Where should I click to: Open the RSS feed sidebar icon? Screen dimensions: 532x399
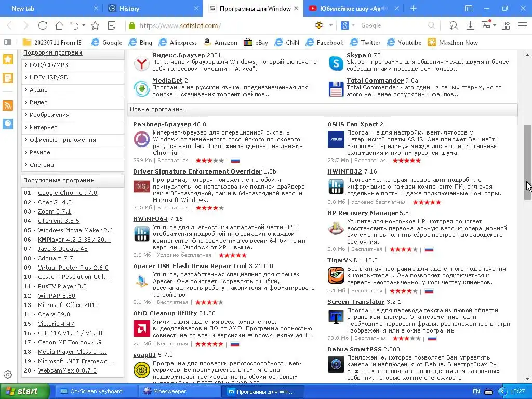click(8, 105)
